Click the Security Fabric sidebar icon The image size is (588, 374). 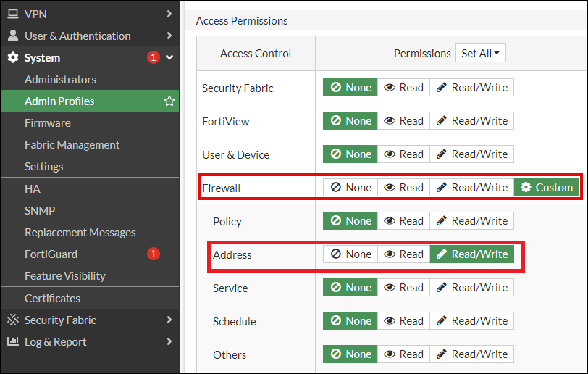12,320
